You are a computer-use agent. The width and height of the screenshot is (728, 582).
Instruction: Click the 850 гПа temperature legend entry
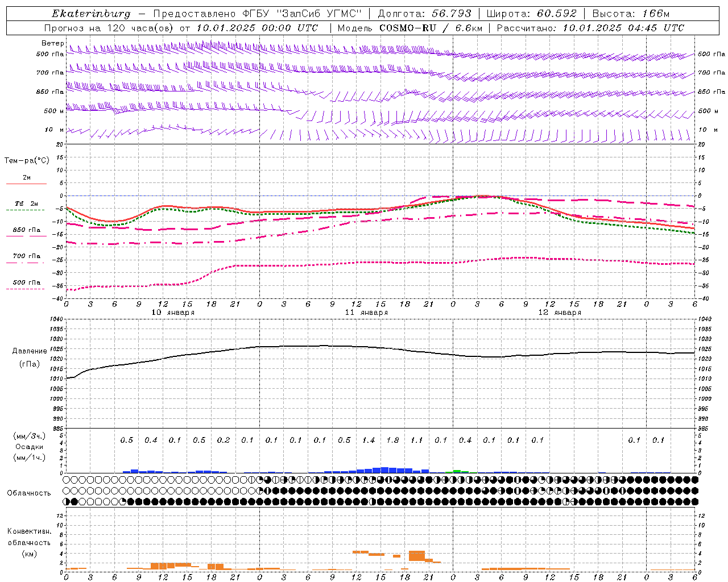(x=27, y=230)
